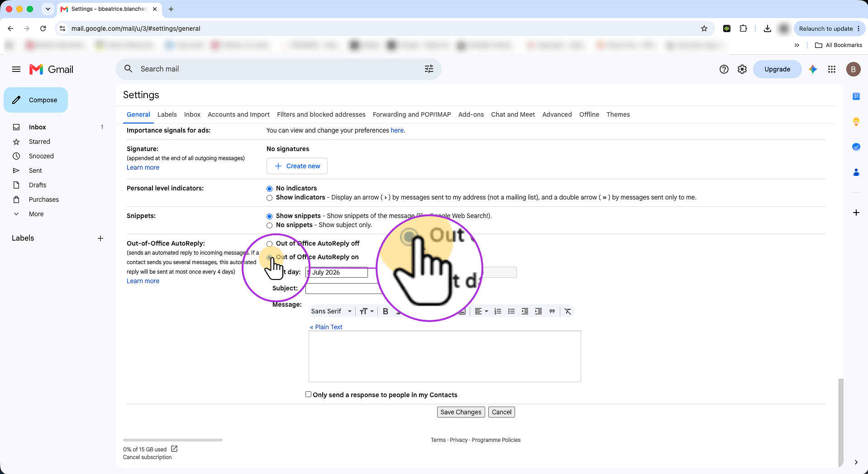Apply the quote formatting icon

pyautogui.click(x=552, y=311)
